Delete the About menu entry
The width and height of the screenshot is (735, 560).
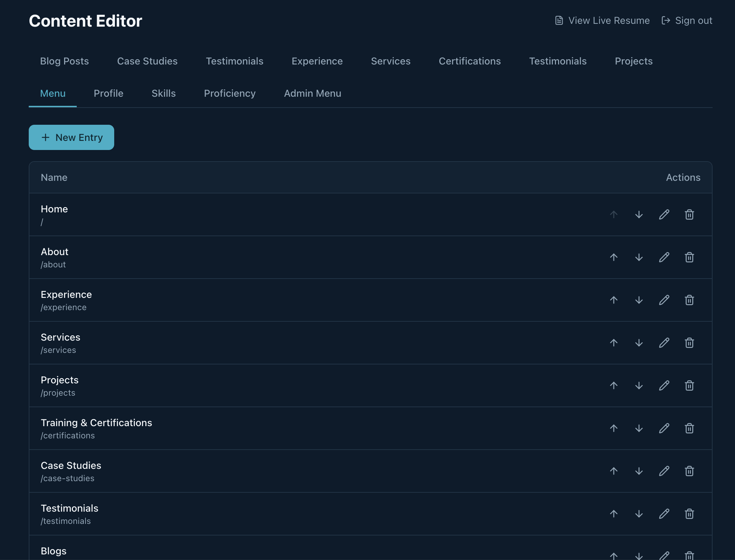click(689, 257)
